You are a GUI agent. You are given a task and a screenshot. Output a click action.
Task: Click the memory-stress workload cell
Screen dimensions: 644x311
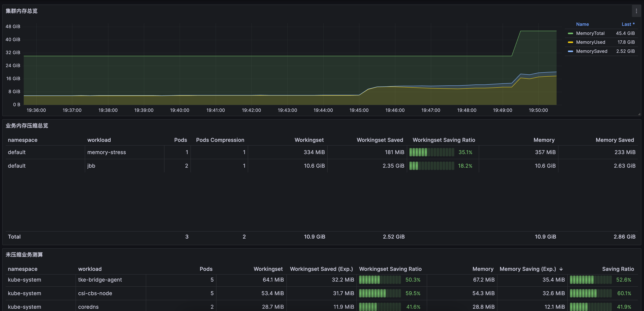pos(106,152)
